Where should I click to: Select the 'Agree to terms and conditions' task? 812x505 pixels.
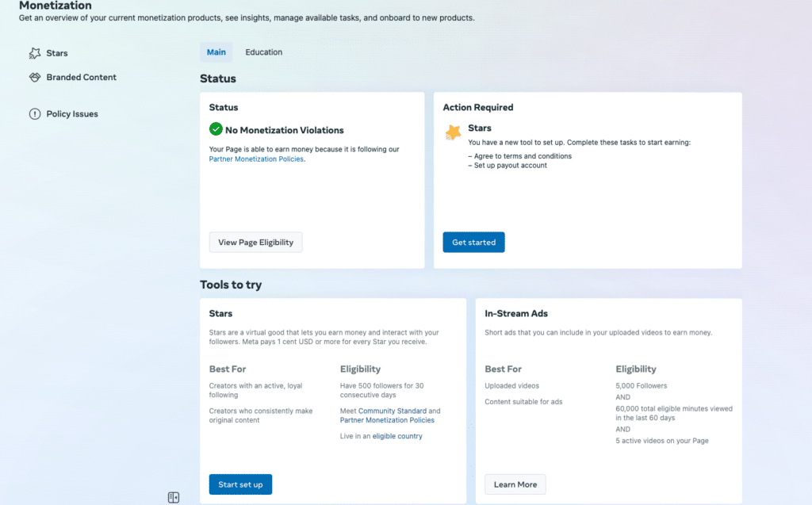(522, 156)
